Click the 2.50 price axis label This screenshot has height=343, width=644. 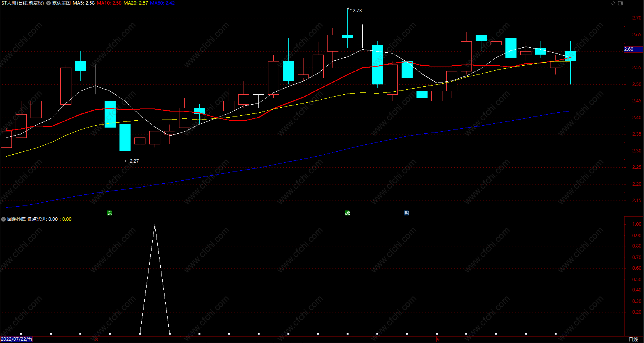[637, 84]
